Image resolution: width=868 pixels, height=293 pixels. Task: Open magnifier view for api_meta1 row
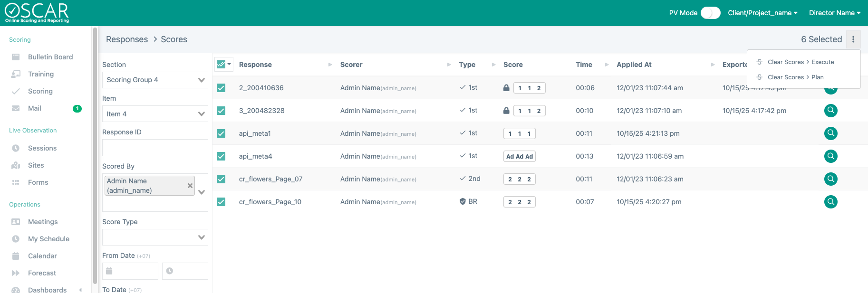pyautogui.click(x=830, y=133)
